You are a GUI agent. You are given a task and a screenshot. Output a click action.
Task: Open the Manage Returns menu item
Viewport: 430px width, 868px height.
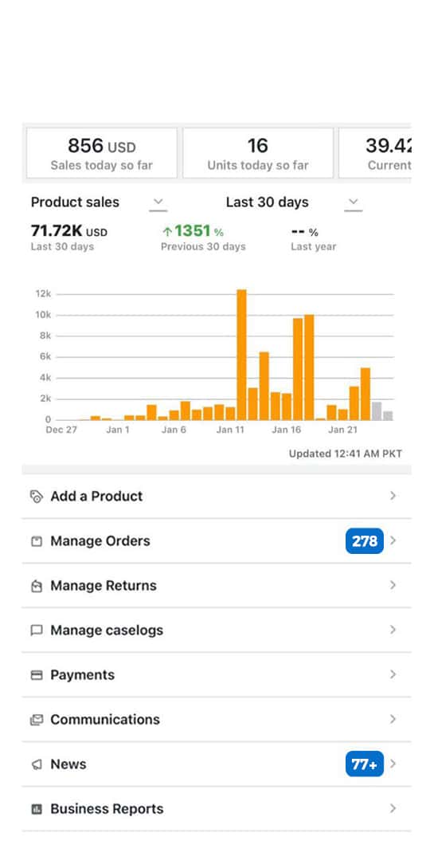tap(216, 586)
